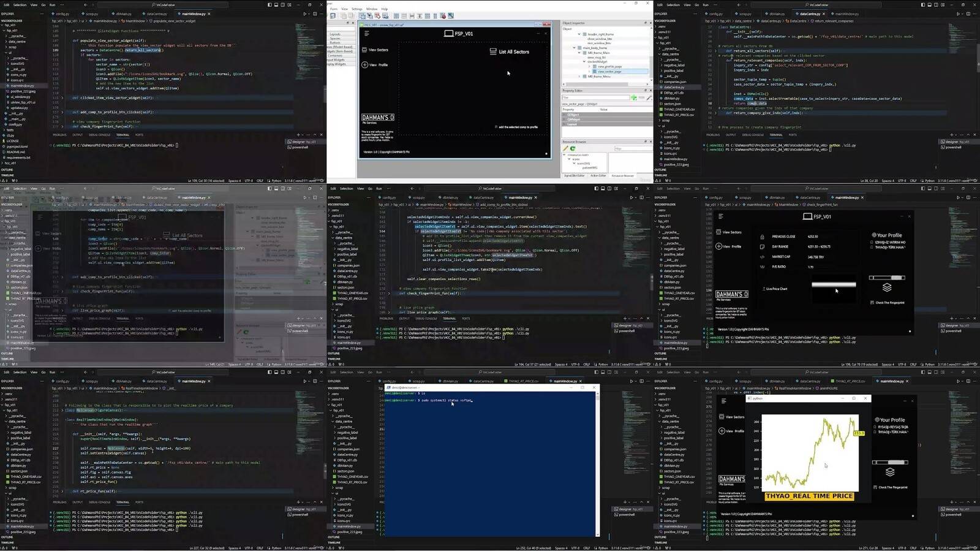
Task: Open Form menu in Qt Designer
Action: tap(334, 9)
